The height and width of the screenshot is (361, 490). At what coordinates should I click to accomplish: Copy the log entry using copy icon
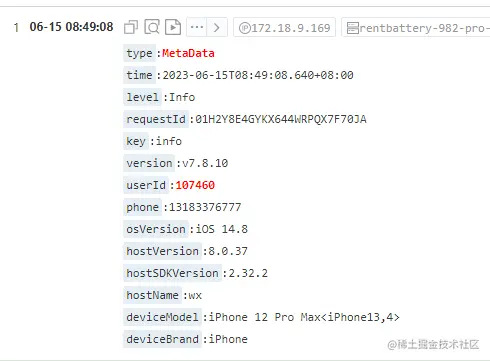click(131, 27)
